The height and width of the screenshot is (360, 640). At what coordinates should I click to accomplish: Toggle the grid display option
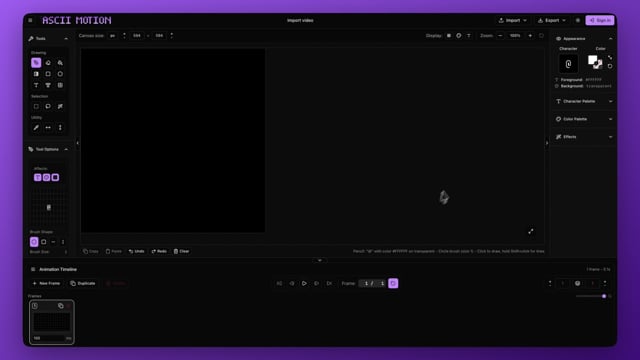coord(449,36)
